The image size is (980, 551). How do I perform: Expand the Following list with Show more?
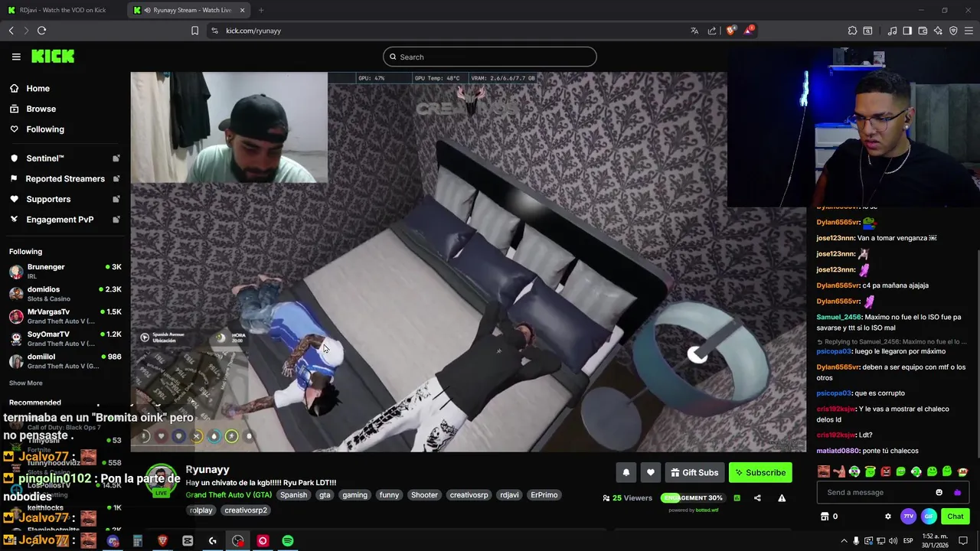coord(26,383)
